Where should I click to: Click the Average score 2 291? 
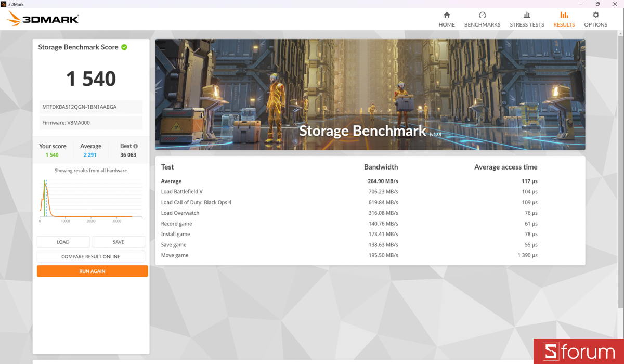click(90, 154)
